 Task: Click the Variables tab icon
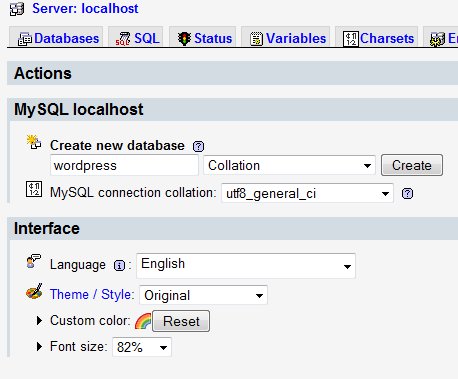point(256,39)
